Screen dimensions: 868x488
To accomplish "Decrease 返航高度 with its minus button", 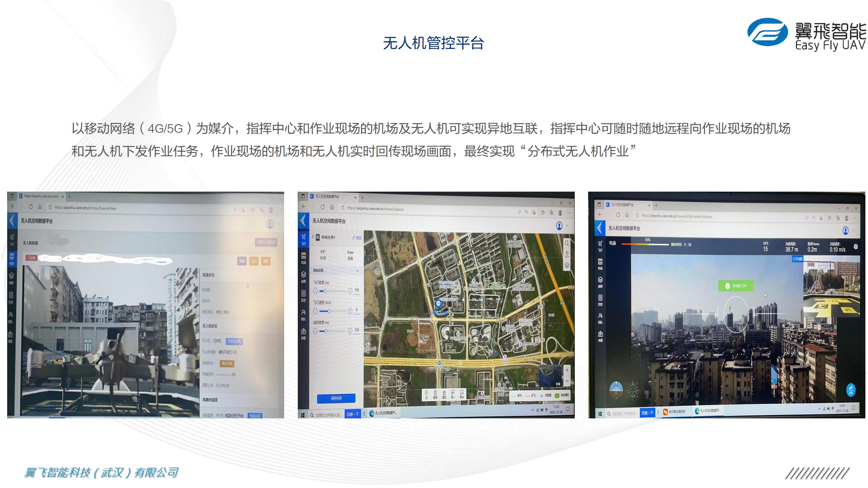I will [x=315, y=332].
